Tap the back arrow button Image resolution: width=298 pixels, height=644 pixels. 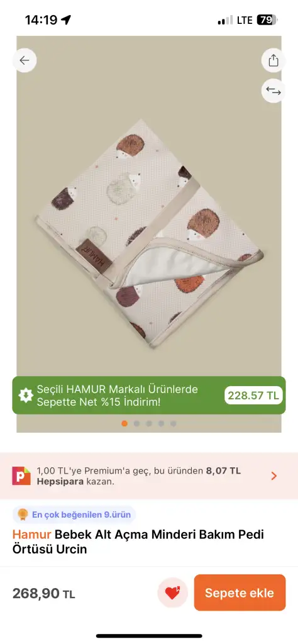pyautogui.click(x=25, y=60)
